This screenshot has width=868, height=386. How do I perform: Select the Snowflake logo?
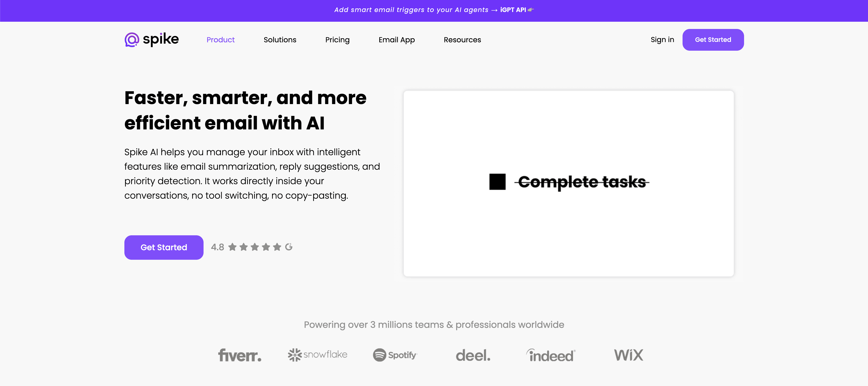(x=317, y=354)
